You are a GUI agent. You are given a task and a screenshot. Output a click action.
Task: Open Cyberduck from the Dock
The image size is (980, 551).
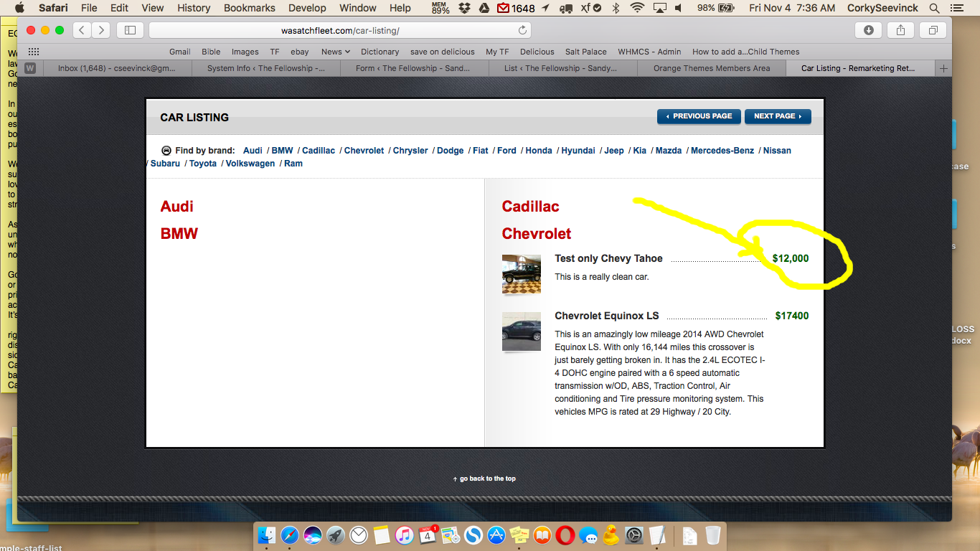coord(611,534)
